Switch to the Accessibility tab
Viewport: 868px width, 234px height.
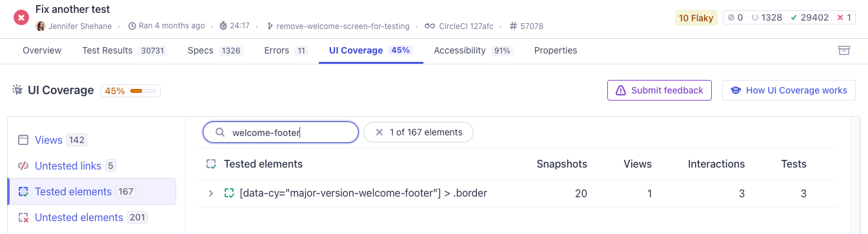(473, 50)
